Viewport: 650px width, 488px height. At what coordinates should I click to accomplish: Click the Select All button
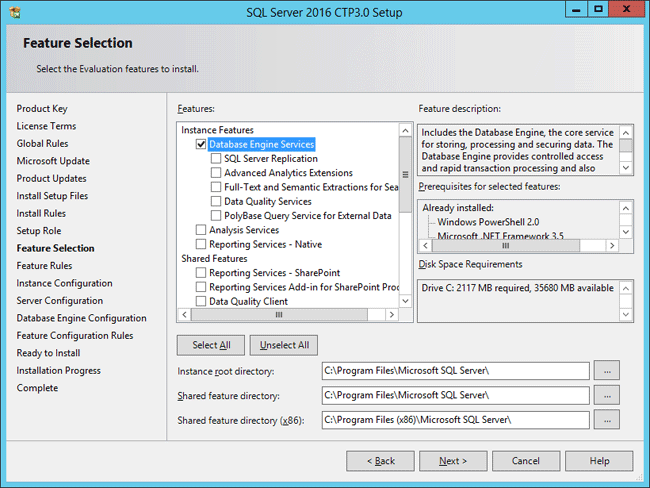(211, 345)
